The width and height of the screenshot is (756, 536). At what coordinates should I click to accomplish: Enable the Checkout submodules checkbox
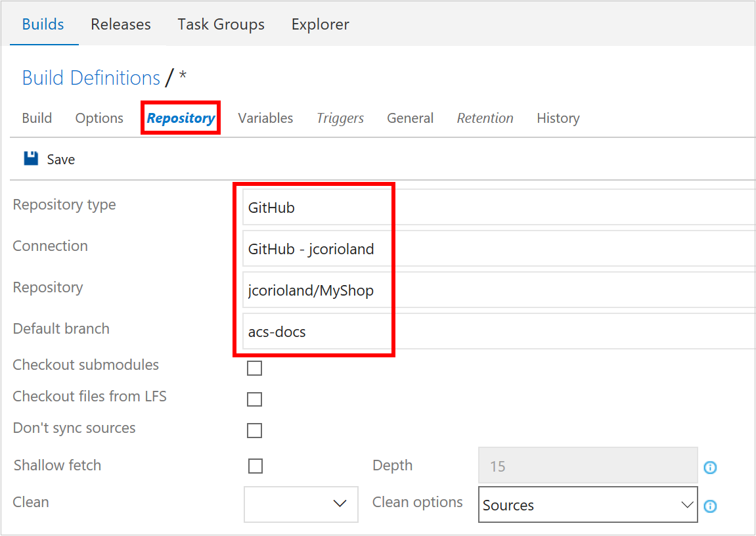[x=255, y=368]
